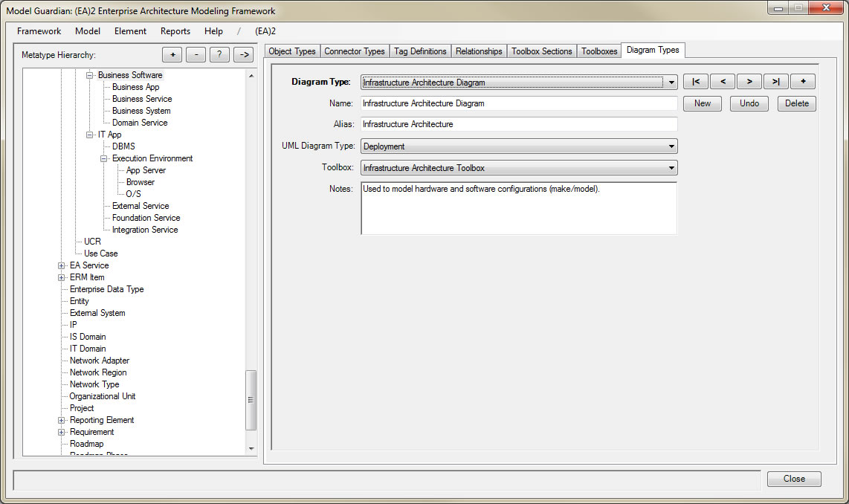Jump to first diagram type with '|<'
This screenshot has height=504, width=849.
696,82
